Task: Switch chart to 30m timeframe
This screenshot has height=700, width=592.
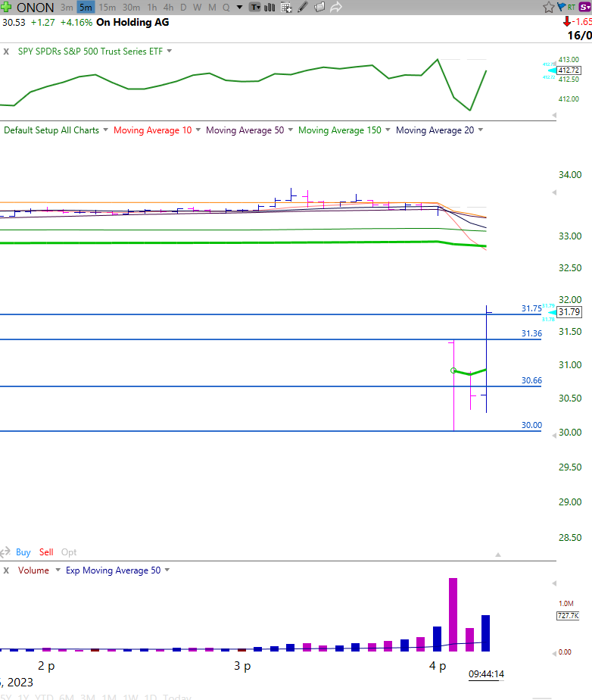Action: 131,8
